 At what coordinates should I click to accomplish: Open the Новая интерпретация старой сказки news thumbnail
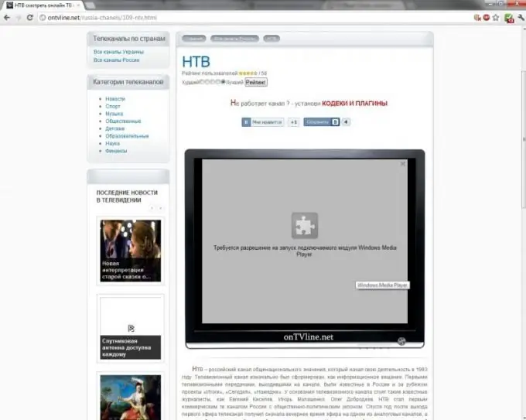(x=131, y=251)
